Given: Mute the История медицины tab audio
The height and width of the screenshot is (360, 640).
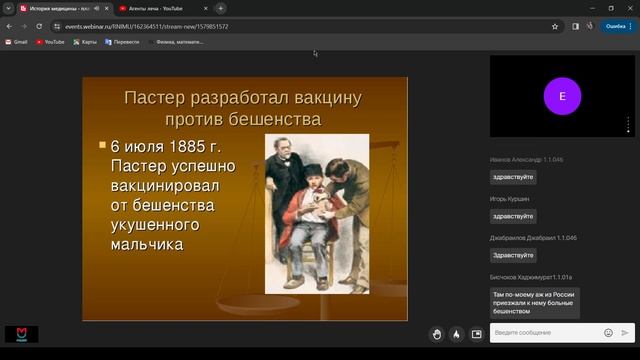Looking at the screenshot, I should click(97, 8).
